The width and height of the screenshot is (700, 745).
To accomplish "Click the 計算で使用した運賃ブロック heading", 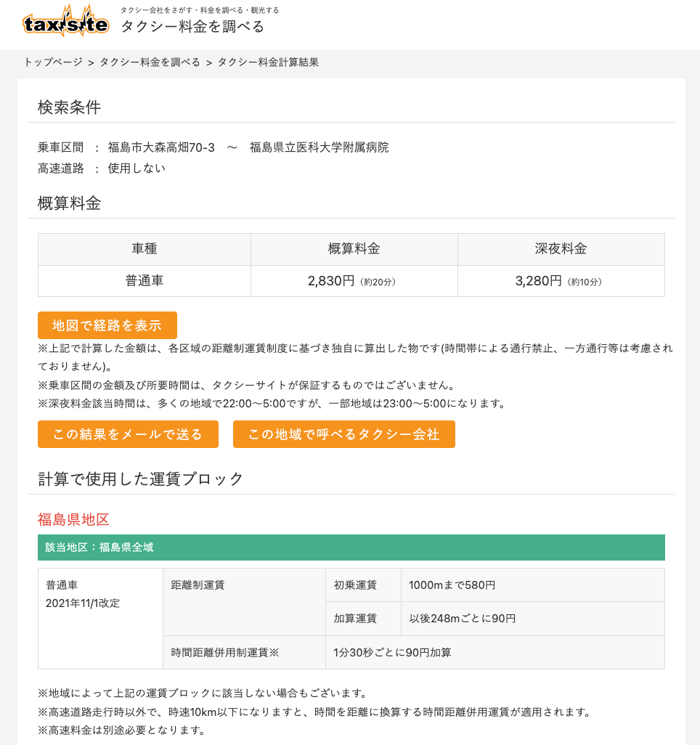I will [x=141, y=479].
